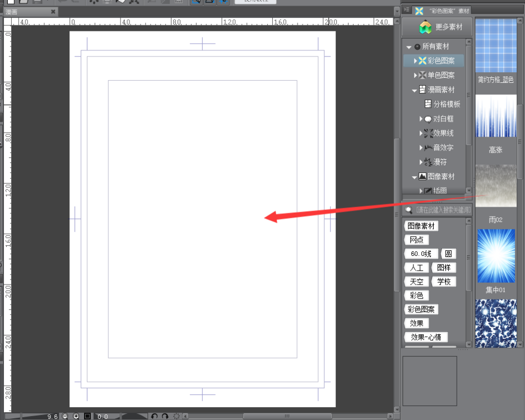The width and height of the screenshot is (525, 420).
Task: Click the magnifier search icon in the material panel
Action: click(408, 210)
